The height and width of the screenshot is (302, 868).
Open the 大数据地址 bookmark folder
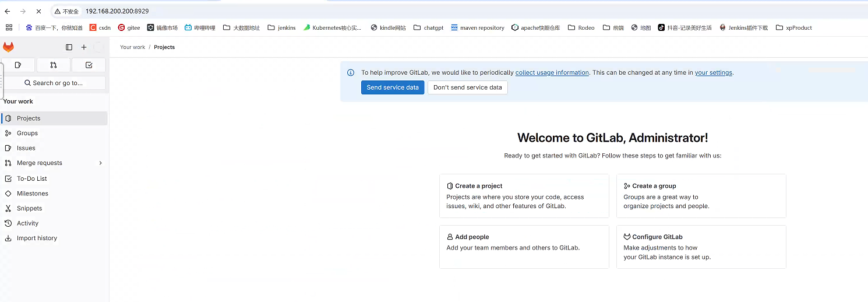point(242,27)
